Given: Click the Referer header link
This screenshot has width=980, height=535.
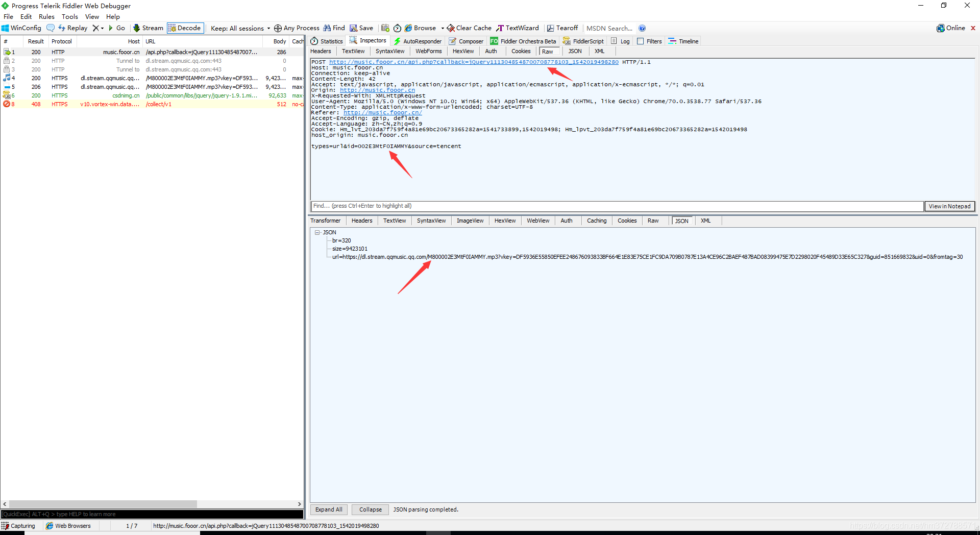Looking at the screenshot, I should (383, 113).
